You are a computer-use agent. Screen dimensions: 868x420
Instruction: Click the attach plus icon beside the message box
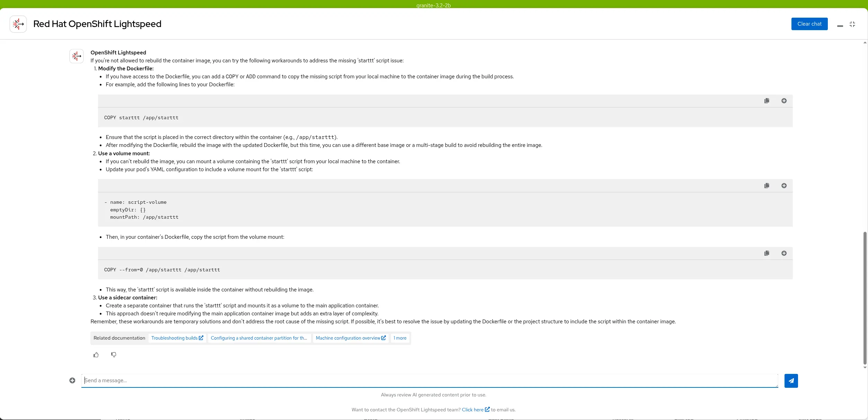[72, 380]
